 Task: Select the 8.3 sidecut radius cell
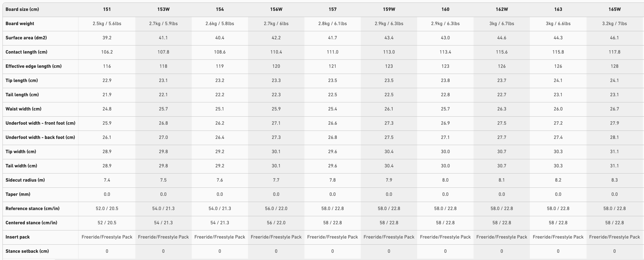(x=614, y=180)
